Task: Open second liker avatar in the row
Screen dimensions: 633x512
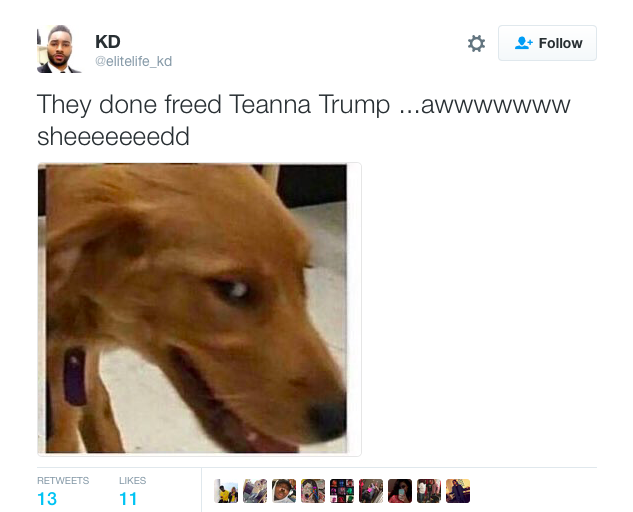Action: point(255,491)
